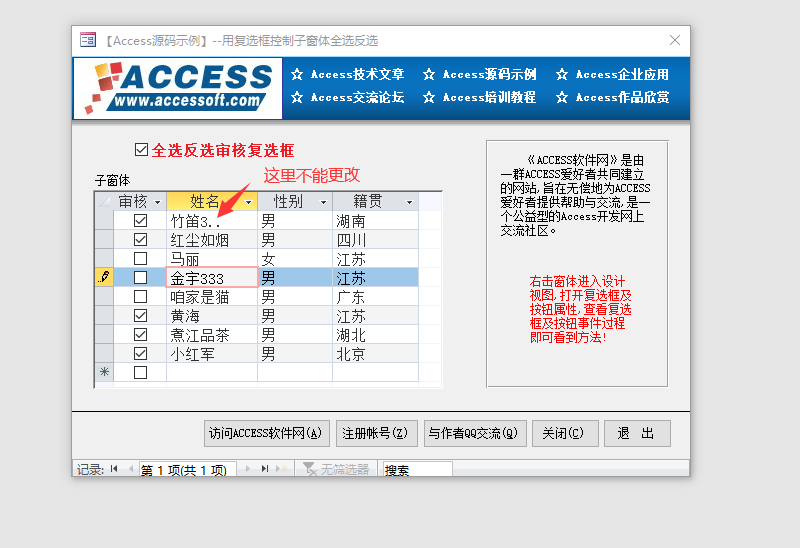800x548 pixels.
Task: Click the 性别 column header
Action: (295, 202)
